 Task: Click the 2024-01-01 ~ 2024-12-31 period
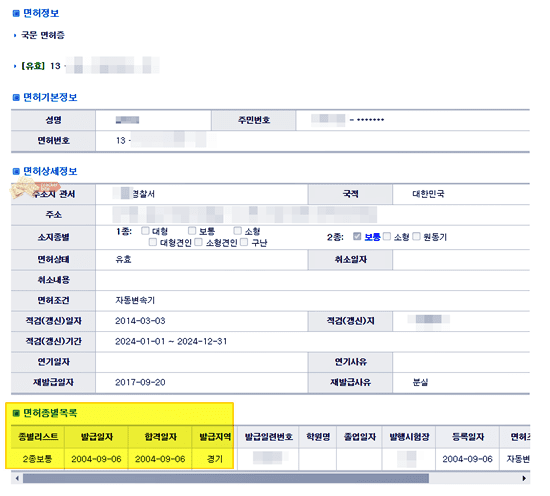click(171, 341)
